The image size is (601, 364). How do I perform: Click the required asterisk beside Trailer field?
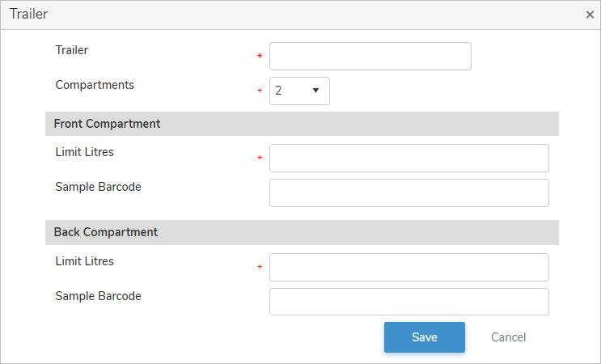click(x=260, y=57)
